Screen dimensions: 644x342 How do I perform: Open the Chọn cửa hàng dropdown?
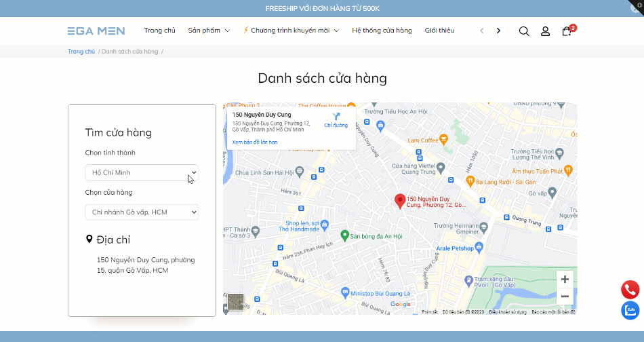pyautogui.click(x=142, y=212)
